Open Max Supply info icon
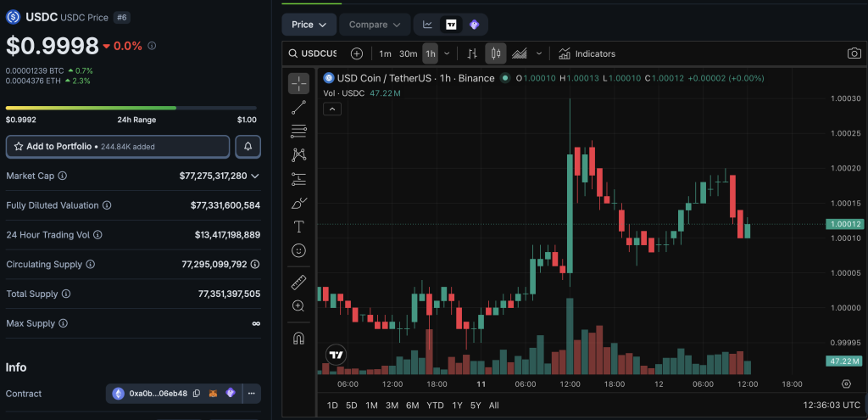Screen dimensions: 868x420 click(x=63, y=323)
